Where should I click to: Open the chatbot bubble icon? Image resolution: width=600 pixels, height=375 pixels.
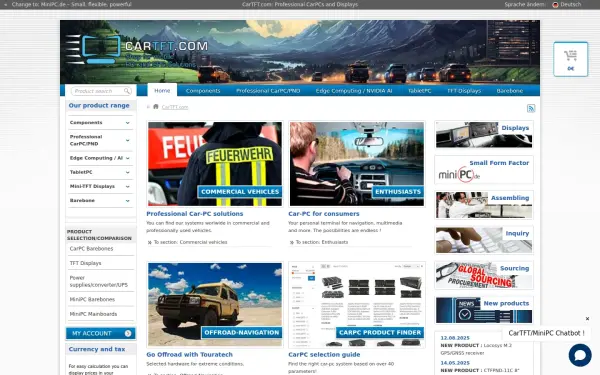pyautogui.click(x=580, y=355)
